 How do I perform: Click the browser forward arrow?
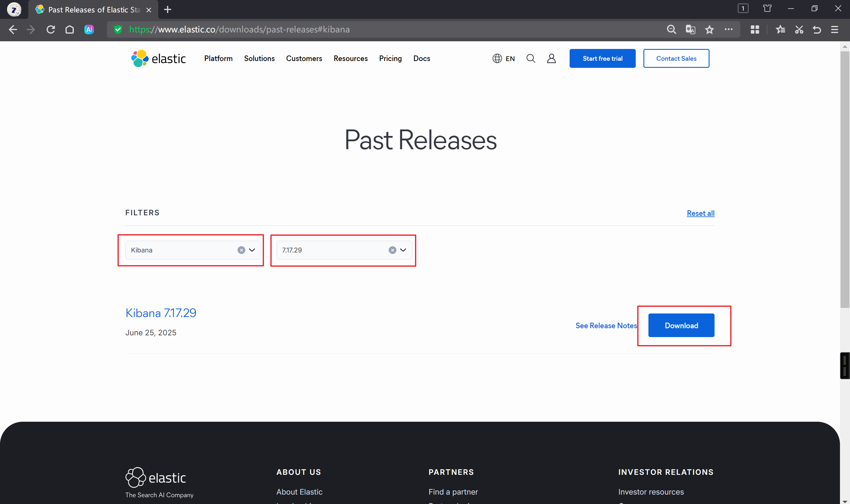(x=31, y=29)
